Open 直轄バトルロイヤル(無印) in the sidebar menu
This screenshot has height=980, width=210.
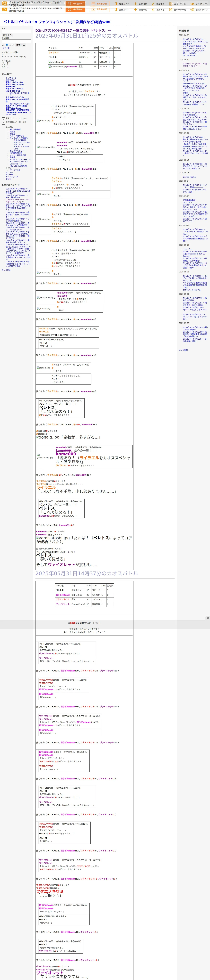16,106
